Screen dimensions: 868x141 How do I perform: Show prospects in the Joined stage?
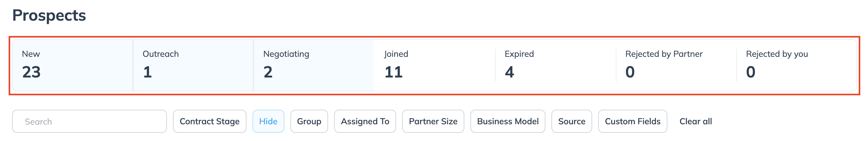(434, 65)
